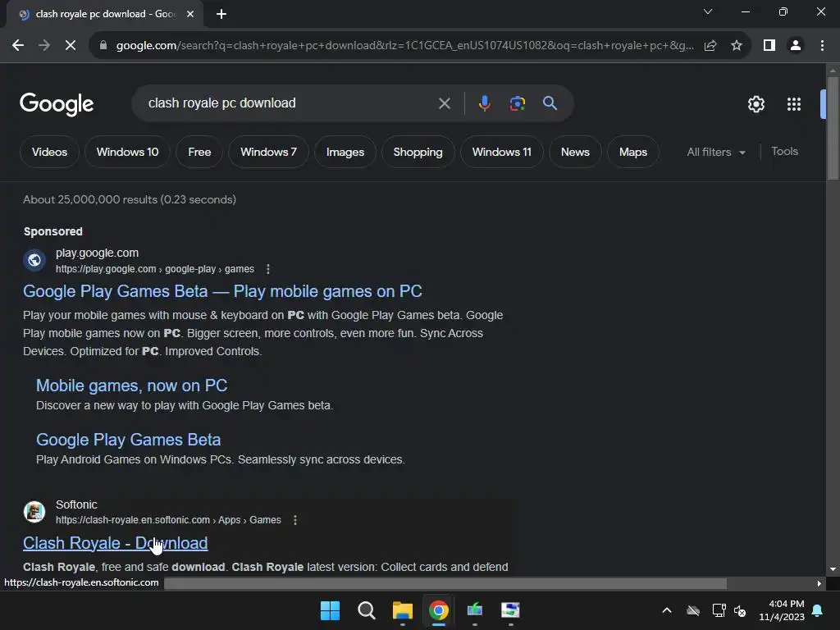This screenshot has height=630, width=840.
Task: Show hidden system tray icons
Action: pyautogui.click(x=666, y=610)
